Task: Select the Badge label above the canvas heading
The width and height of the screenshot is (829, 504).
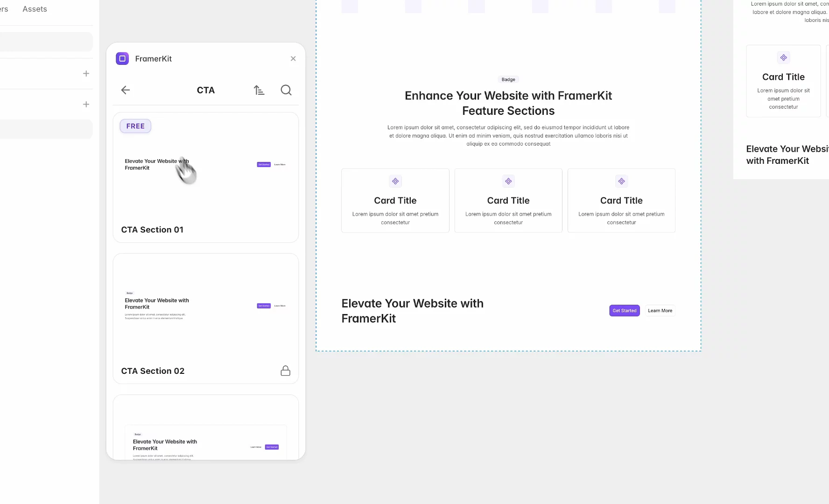Action: click(508, 79)
